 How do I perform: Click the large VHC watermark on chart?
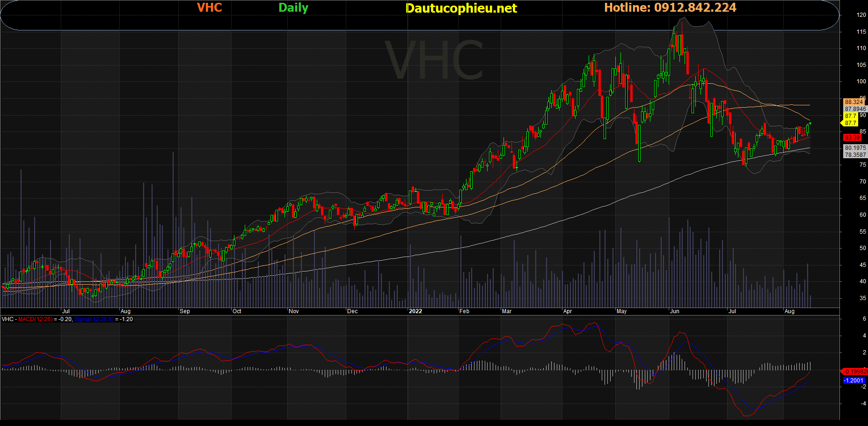(434, 61)
